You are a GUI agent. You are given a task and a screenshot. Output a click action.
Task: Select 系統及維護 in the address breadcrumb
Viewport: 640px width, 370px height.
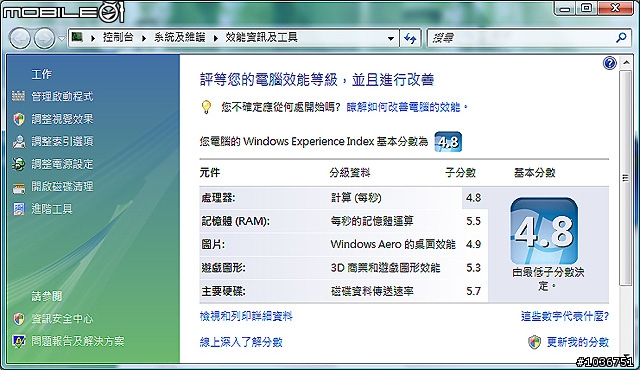pos(180,38)
